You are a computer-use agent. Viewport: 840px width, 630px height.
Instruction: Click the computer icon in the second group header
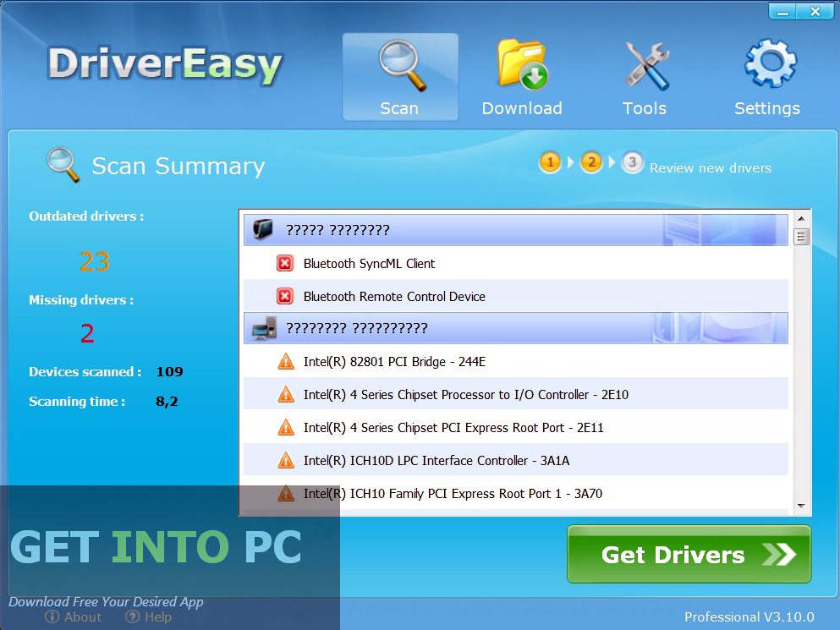[x=264, y=328]
